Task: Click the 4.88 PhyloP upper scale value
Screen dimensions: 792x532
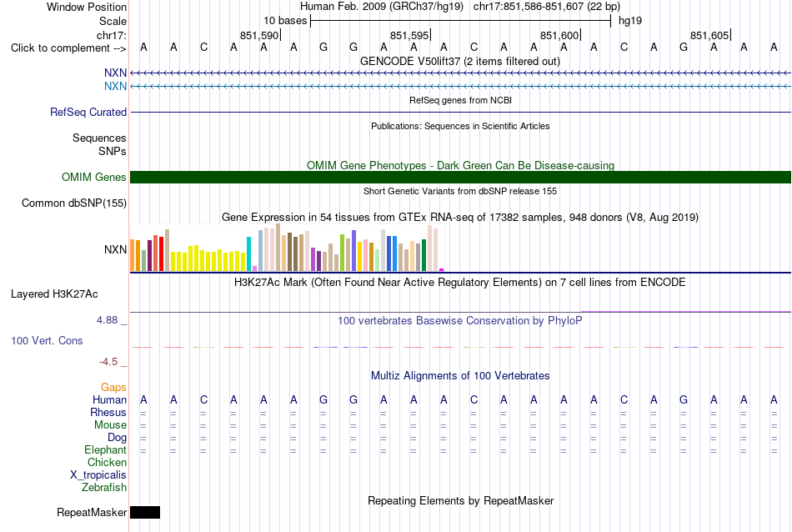Action: click(107, 320)
